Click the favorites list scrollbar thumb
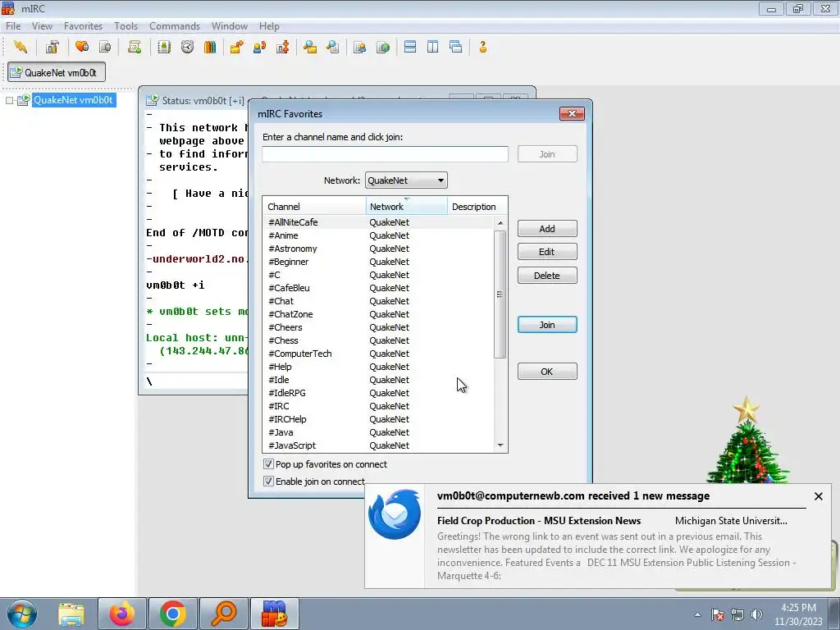The image size is (840, 630). (500, 294)
